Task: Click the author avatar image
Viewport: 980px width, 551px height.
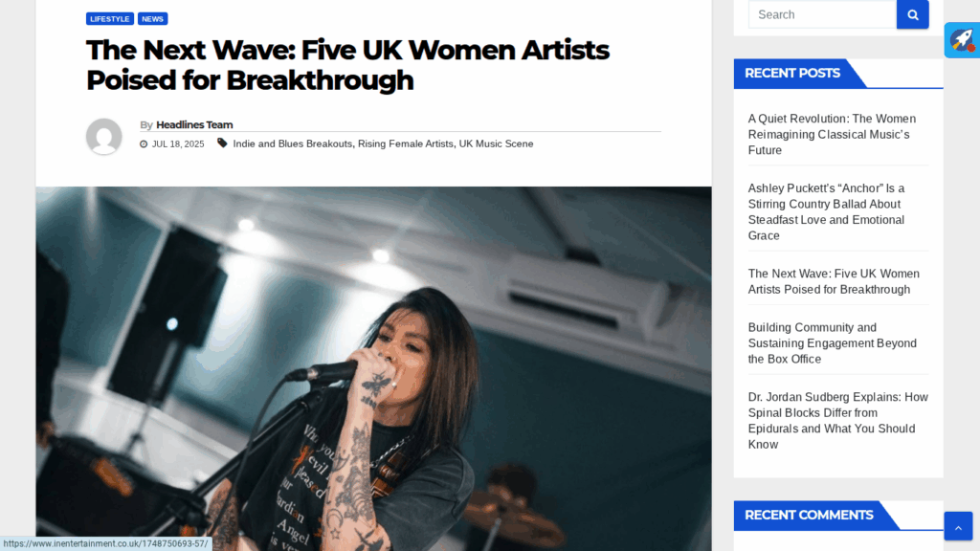Action: pos(103,136)
